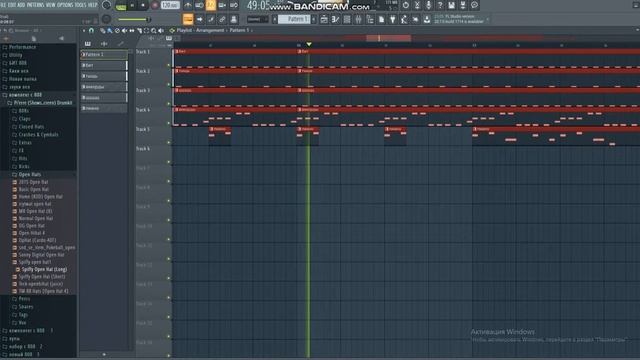The height and width of the screenshot is (360, 640).
Task: Open the PATTERNS menu
Action: [36, 5]
